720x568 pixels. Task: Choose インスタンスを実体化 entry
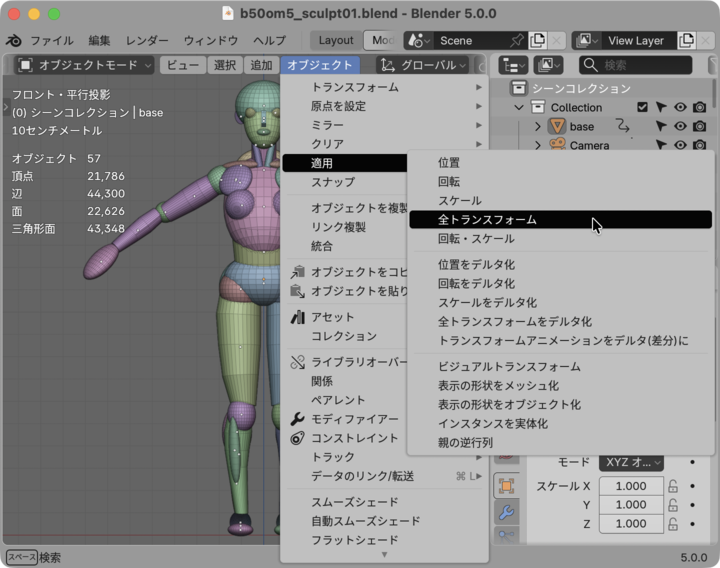pos(560,423)
